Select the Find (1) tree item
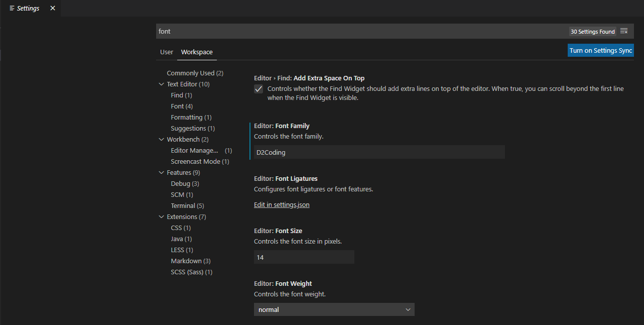 pos(181,95)
